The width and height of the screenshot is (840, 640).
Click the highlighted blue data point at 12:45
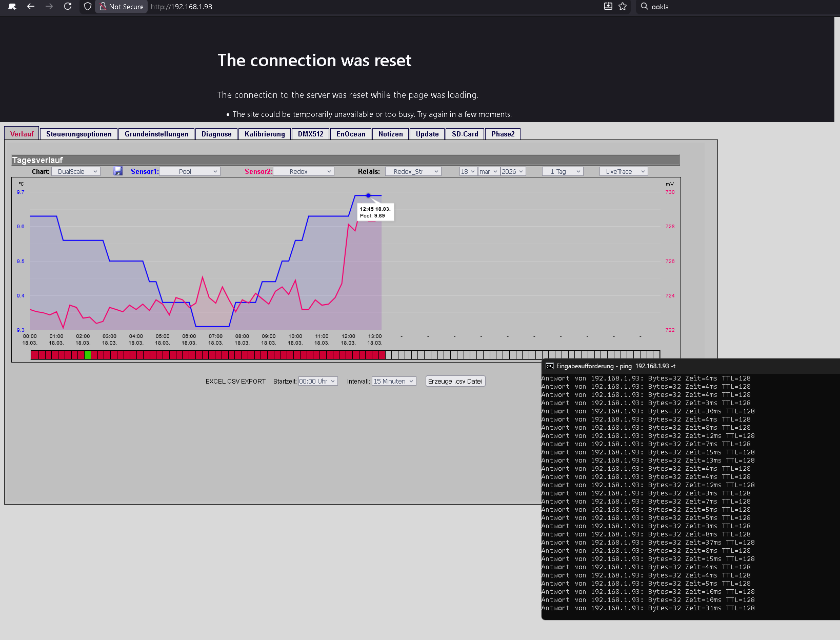coord(368,195)
